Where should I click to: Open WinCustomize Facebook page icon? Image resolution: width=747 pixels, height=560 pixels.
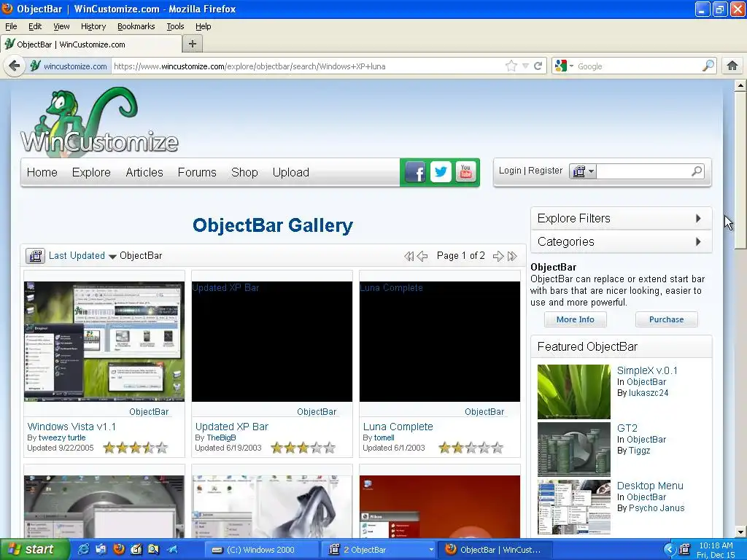coord(415,172)
